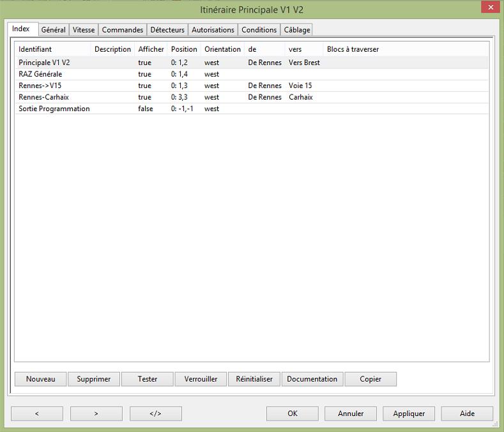Click the Réinitialiser button

click(254, 379)
